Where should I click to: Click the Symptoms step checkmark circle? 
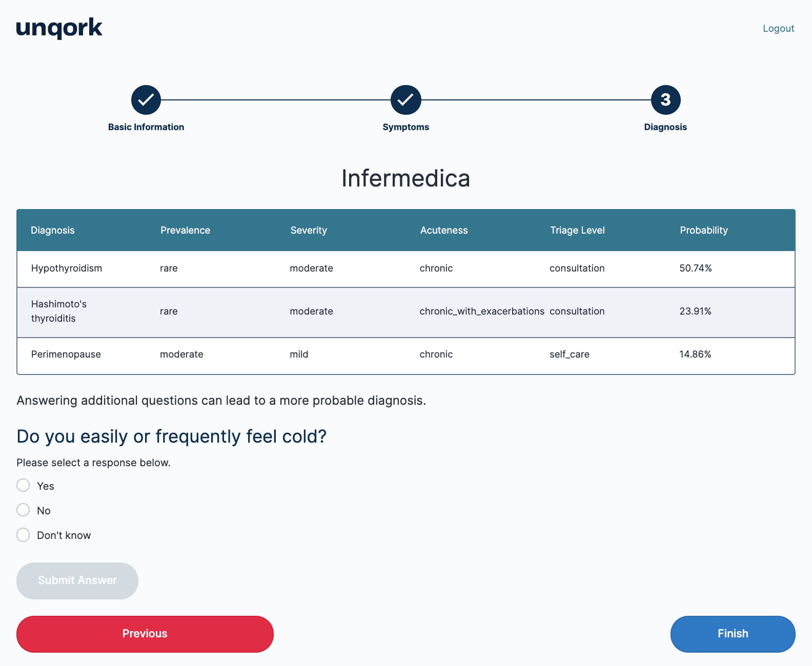pyautogui.click(x=406, y=100)
